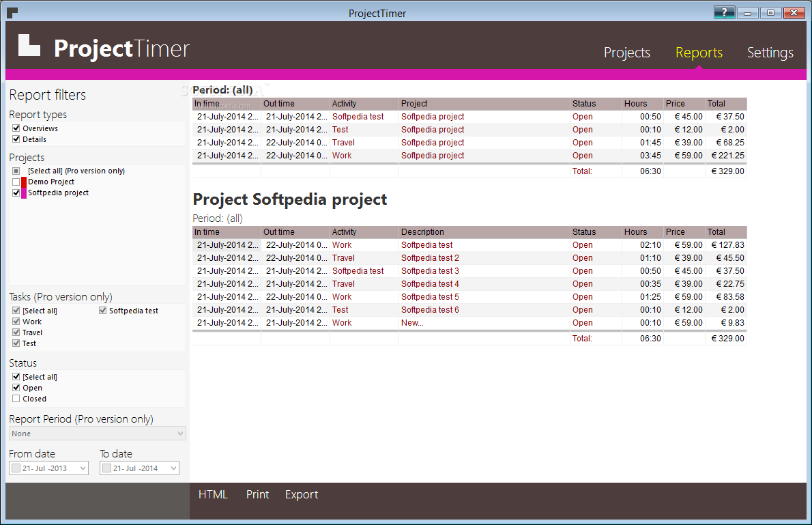Uncheck the Open status checkbox

pos(16,388)
